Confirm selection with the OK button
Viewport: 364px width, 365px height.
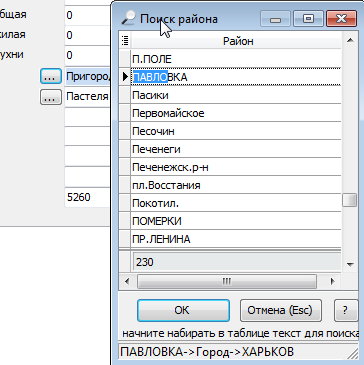(183, 310)
